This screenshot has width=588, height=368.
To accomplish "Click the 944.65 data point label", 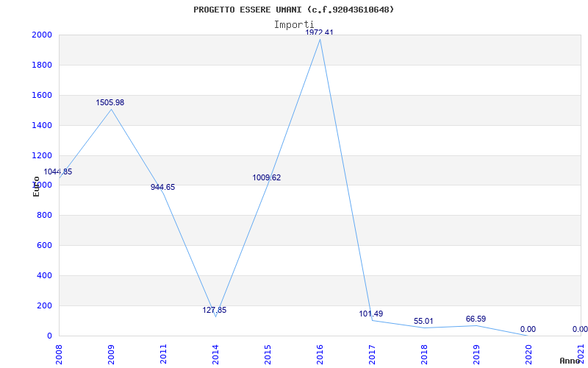I will [x=162, y=188].
